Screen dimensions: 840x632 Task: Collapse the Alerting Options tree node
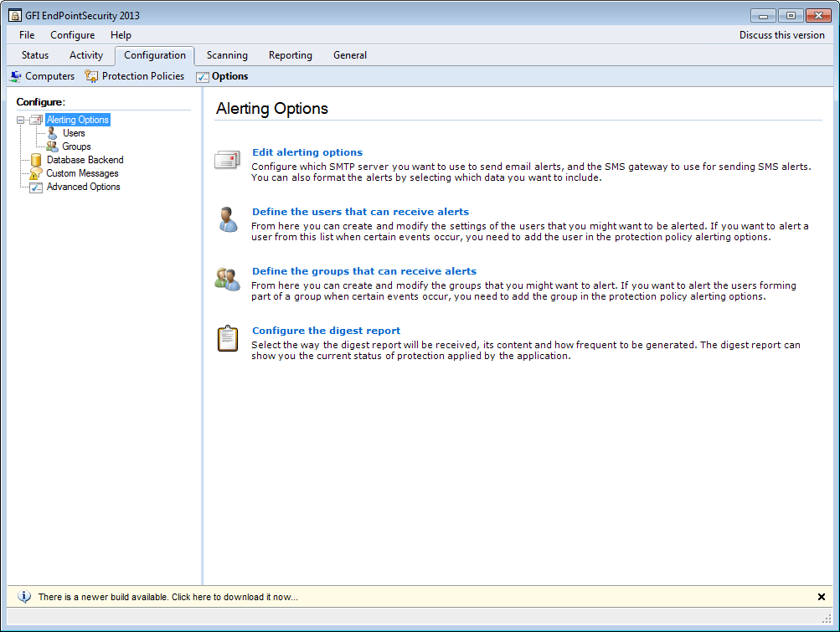(21, 121)
